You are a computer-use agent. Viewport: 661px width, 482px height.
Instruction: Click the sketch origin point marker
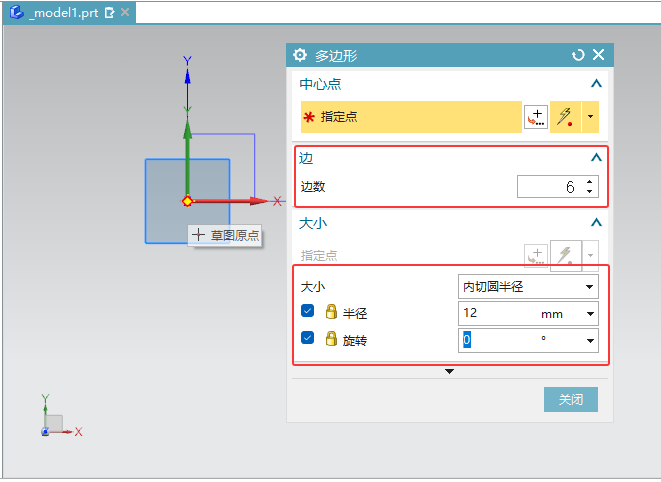click(x=187, y=201)
